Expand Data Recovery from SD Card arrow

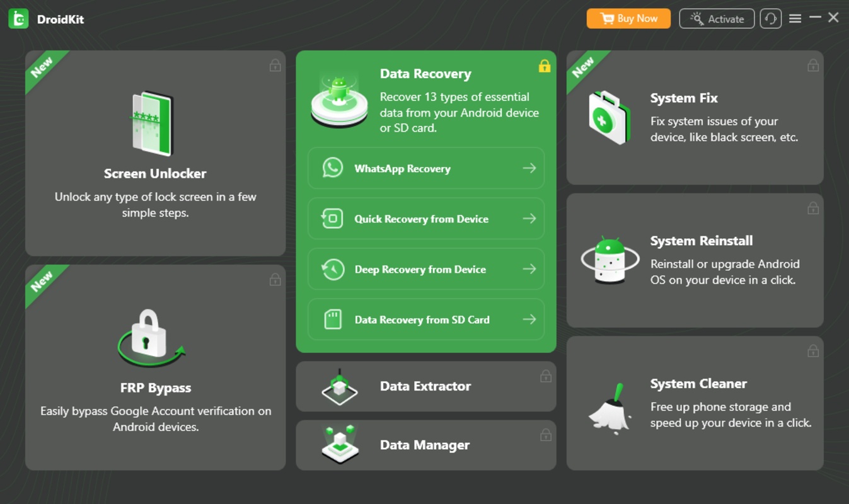coord(529,319)
